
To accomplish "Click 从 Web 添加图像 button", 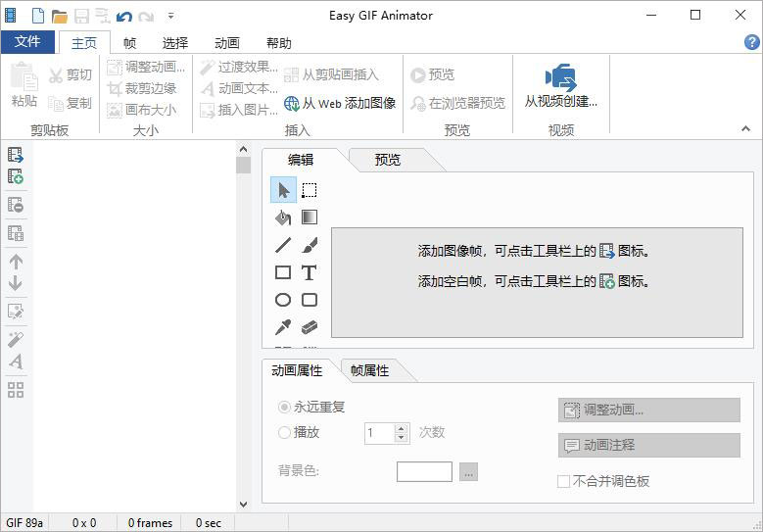I will tap(340, 103).
